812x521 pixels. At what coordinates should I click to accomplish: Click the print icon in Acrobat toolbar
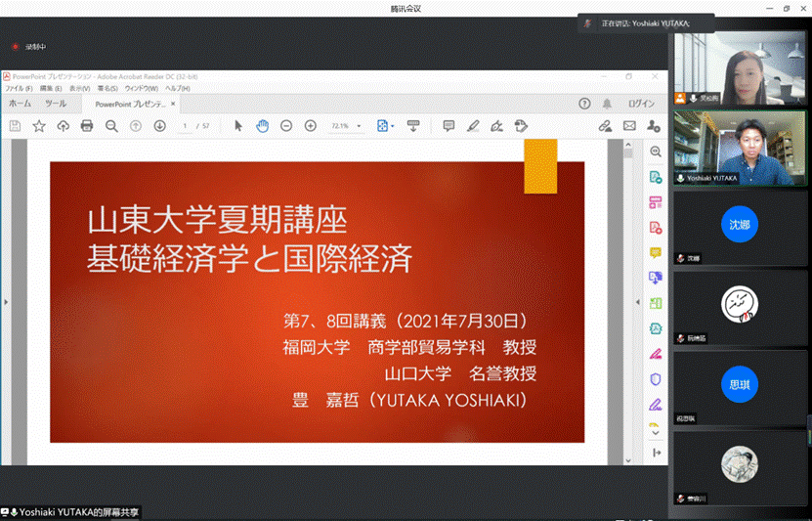click(87, 126)
